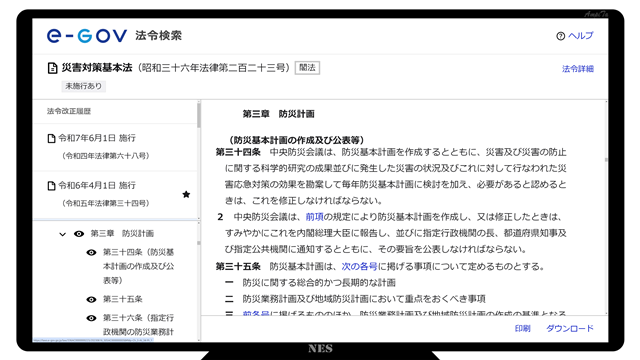
Task: Follow the 次の各号 link in 第三十五条
Action: click(359, 267)
